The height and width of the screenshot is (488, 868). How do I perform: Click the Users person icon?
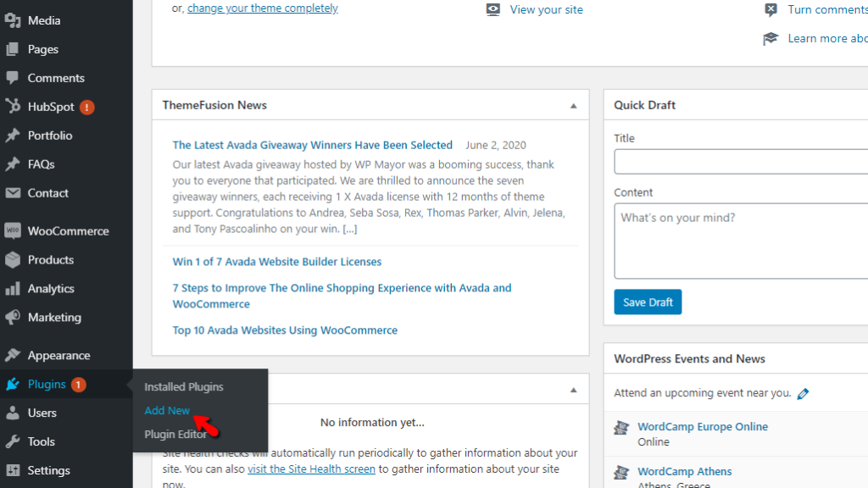coord(13,413)
